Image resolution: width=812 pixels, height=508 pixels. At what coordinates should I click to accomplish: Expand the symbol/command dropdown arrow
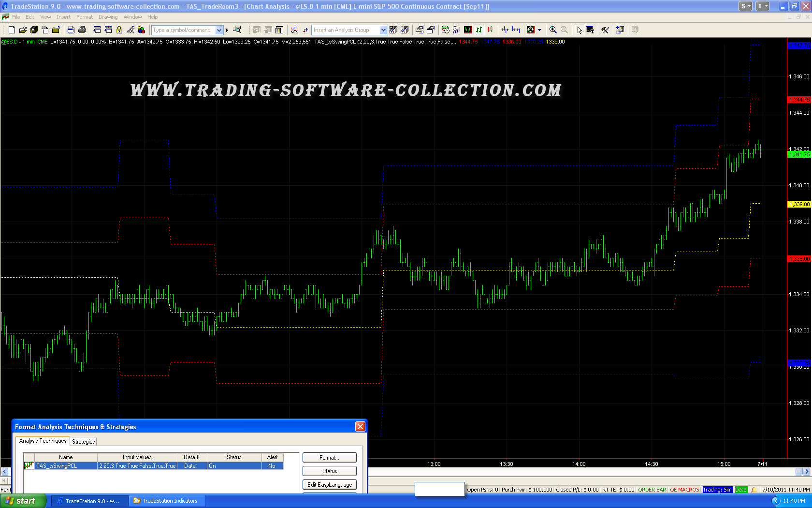coord(219,30)
